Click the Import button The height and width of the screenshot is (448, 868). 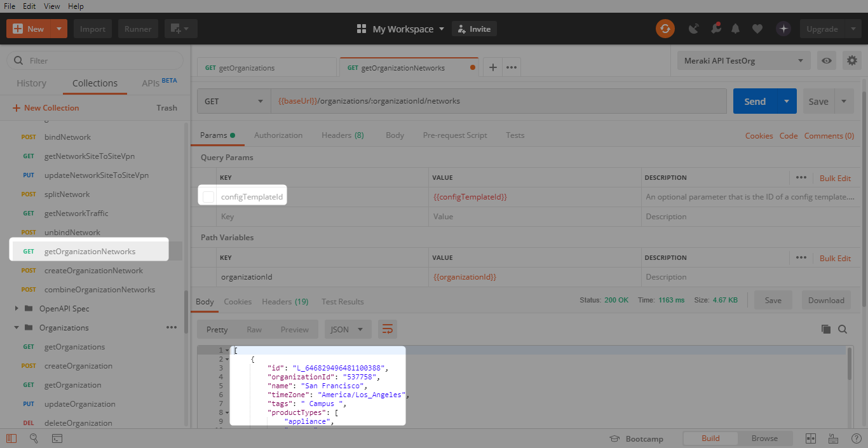(x=93, y=29)
